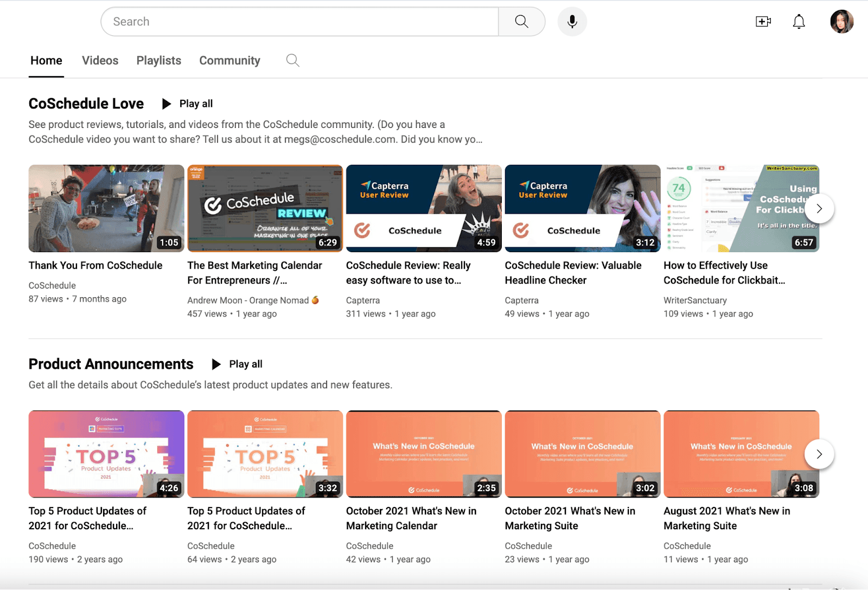868x590 pixels.
Task: Click the channel search icon beside Community
Action: (x=292, y=60)
